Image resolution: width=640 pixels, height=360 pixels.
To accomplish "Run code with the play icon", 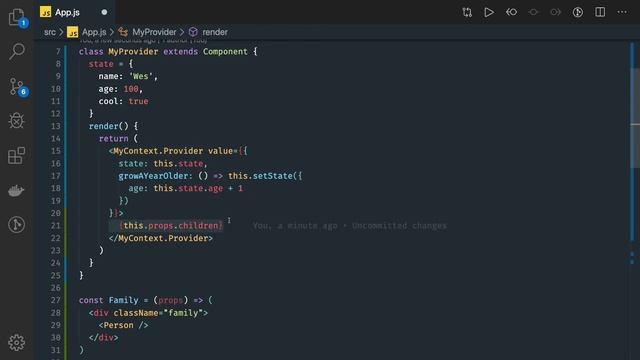I will click(x=489, y=12).
